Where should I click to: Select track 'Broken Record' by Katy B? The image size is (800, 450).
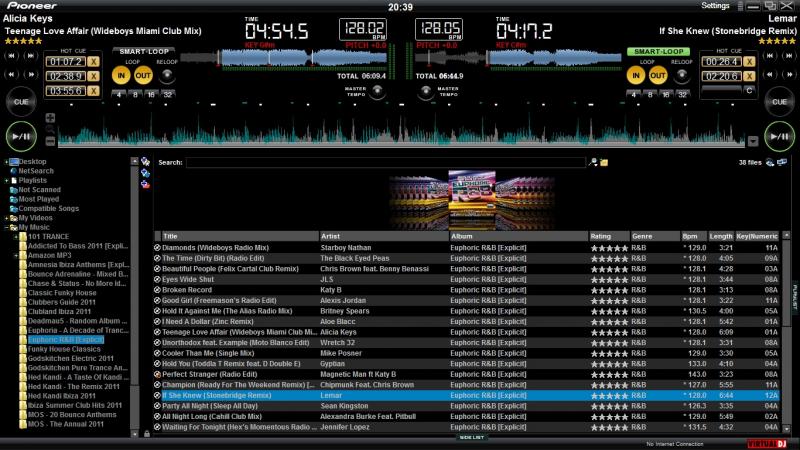tap(466, 290)
